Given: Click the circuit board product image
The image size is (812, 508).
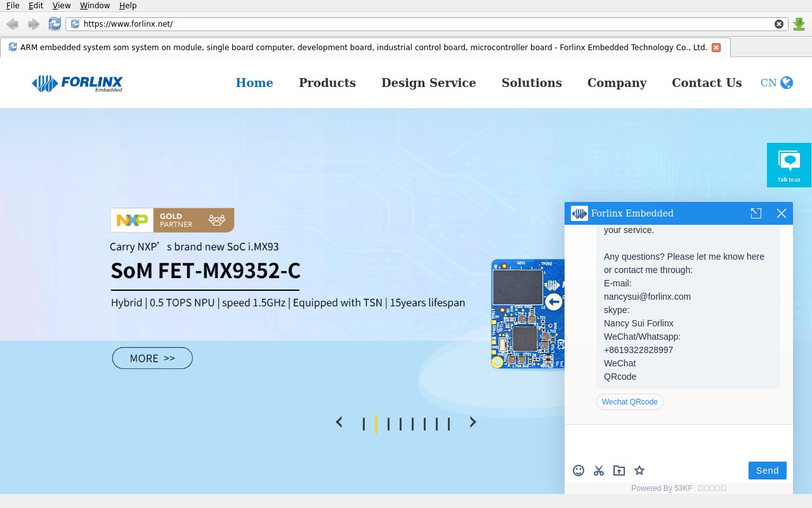Looking at the screenshot, I should [x=528, y=314].
